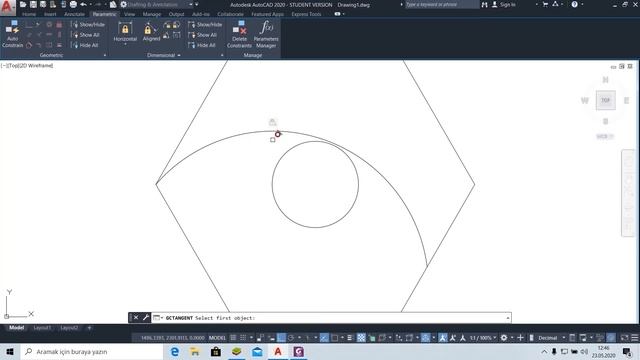Screen dimensions: 640x360
Task: Click Delete Constraints in Manage panel
Action: click(239, 34)
